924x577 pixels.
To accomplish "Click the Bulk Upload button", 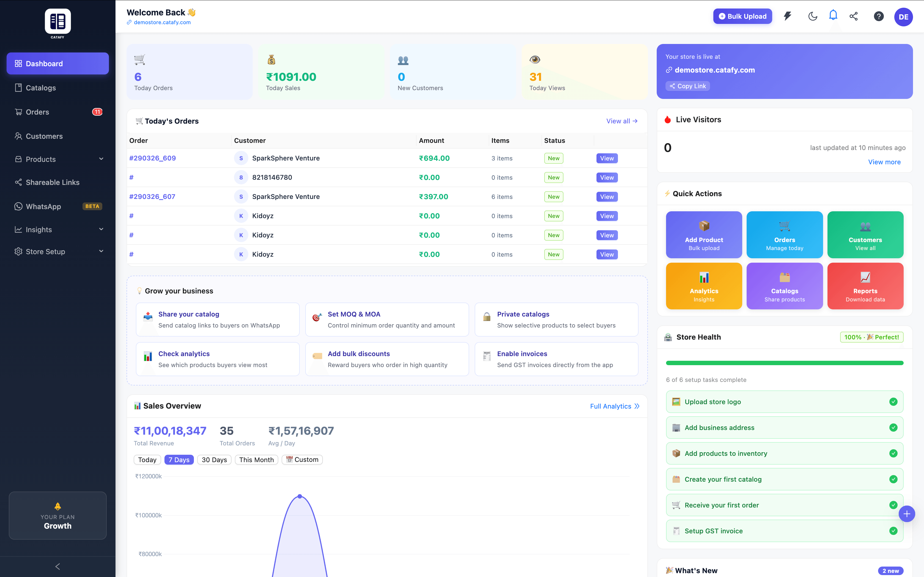I will click(742, 16).
